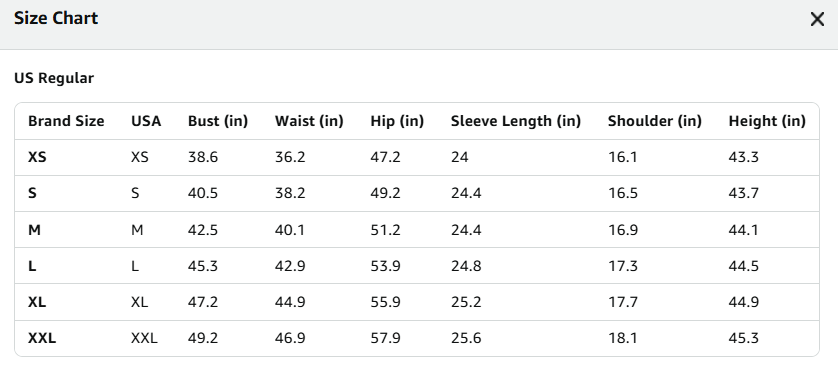This screenshot has height=371, width=838.
Task: Close the Size Chart dialog
Action: (817, 19)
